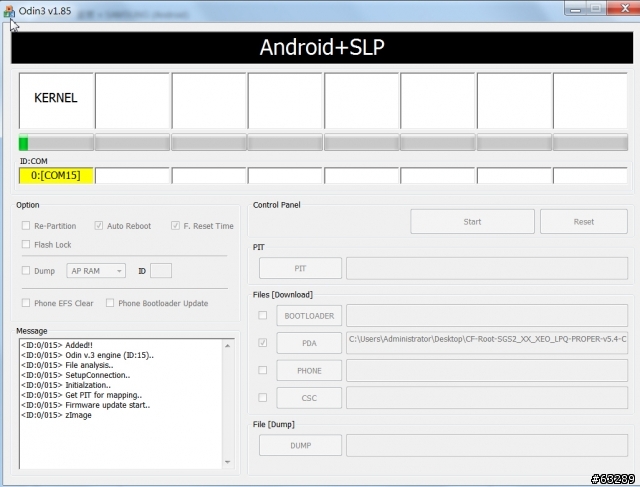Click the KERNEL status box
This screenshot has height=487, width=640.
56,100
